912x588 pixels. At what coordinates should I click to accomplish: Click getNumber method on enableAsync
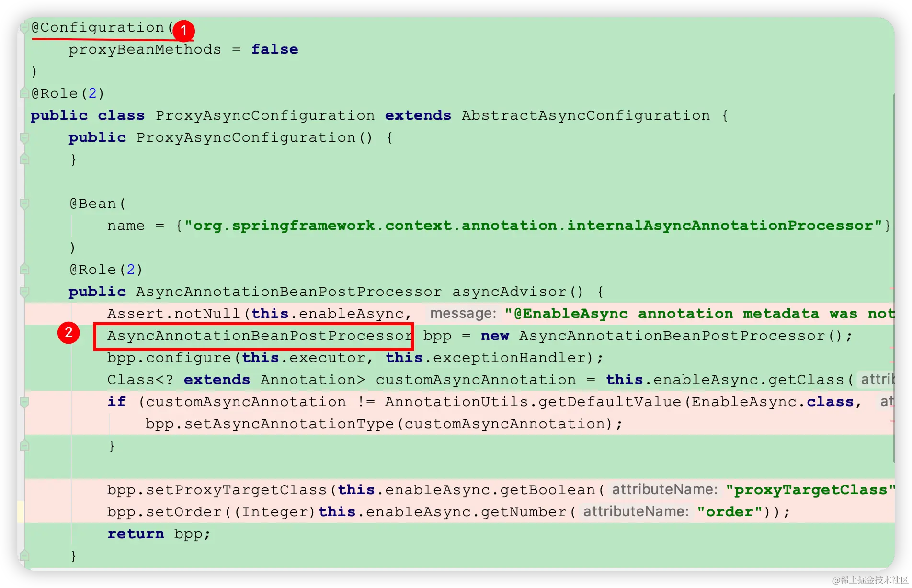[x=524, y=512]
